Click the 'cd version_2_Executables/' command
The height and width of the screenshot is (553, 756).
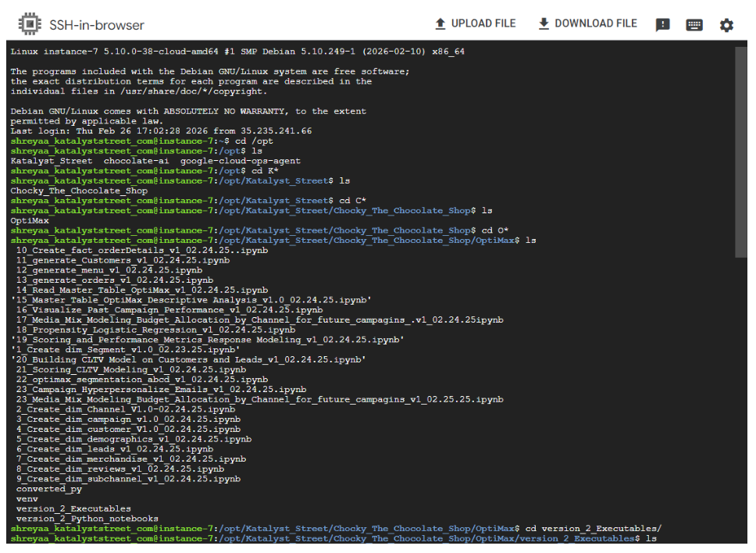click(x=594, y=529)
